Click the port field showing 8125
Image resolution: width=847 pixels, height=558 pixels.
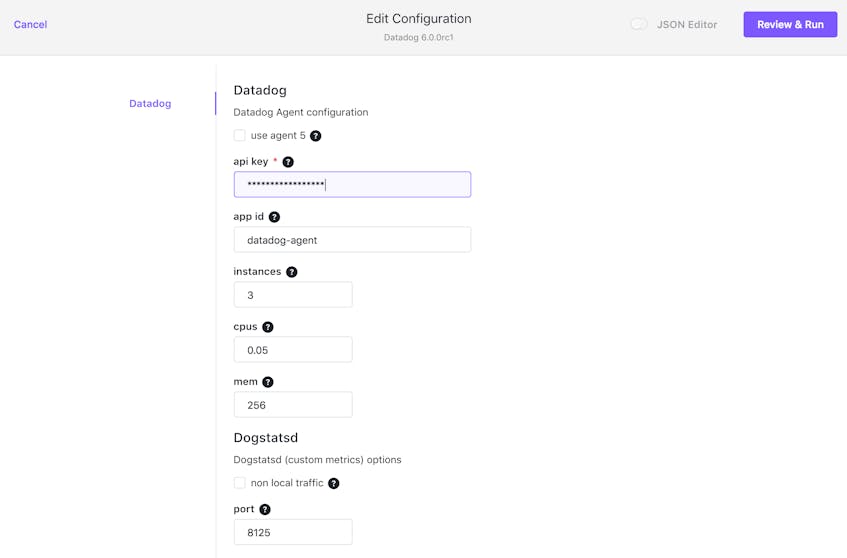pyautogui.click(x=293, y=532)
